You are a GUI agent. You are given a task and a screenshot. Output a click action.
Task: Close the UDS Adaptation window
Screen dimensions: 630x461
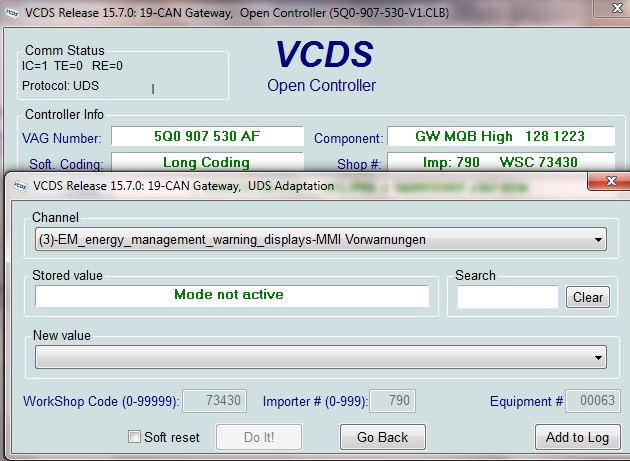pos(610,181)
